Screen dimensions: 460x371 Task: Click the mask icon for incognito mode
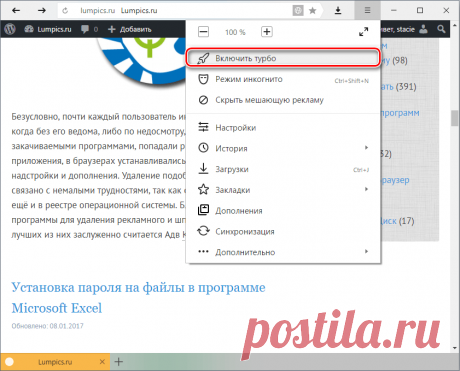point(203,79)
